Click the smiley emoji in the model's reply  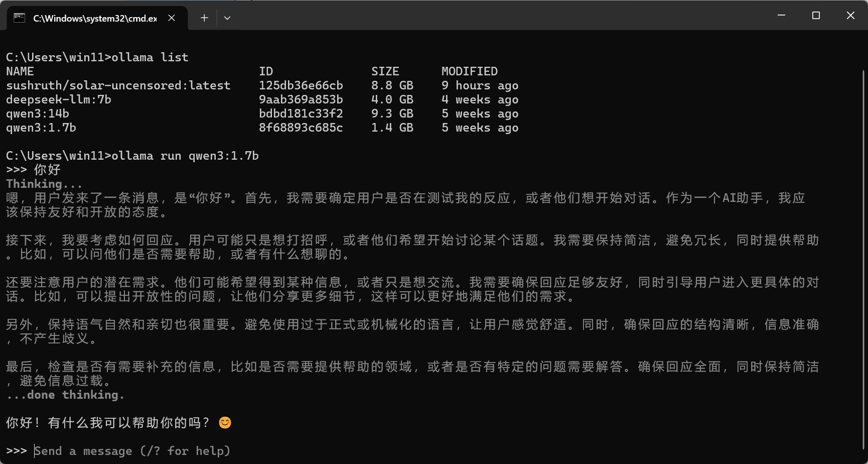[225, 422]
